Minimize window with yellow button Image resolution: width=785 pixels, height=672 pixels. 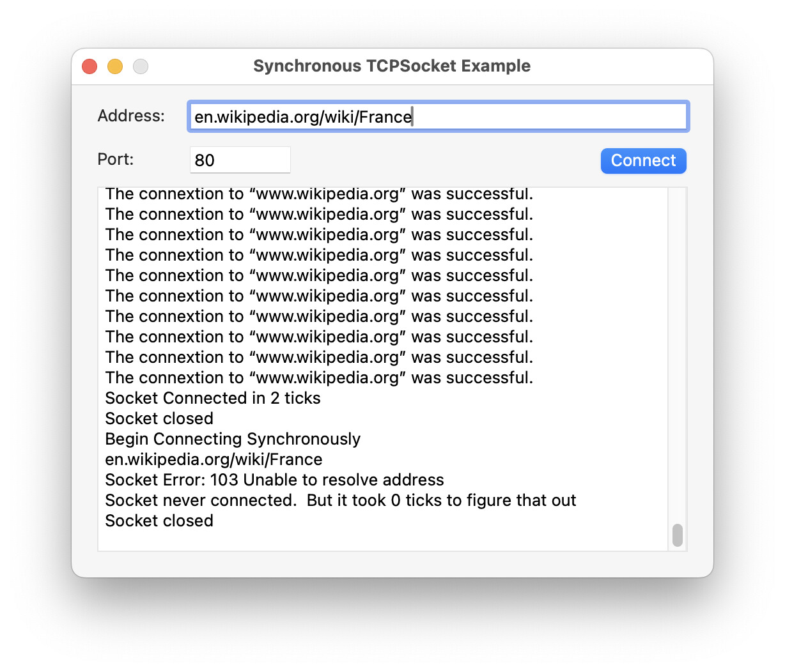tap(115, 66)
